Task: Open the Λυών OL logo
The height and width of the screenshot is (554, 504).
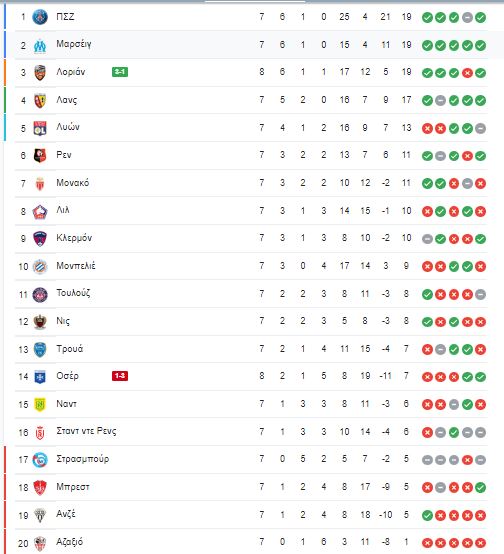Action: [40, 128]
